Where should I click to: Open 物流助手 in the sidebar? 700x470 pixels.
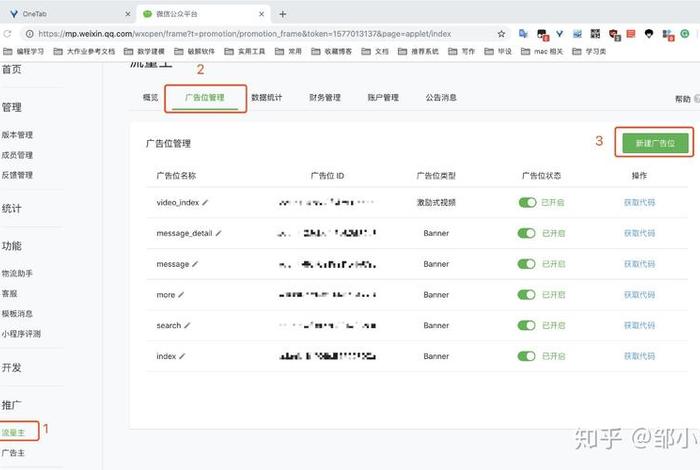17,273
